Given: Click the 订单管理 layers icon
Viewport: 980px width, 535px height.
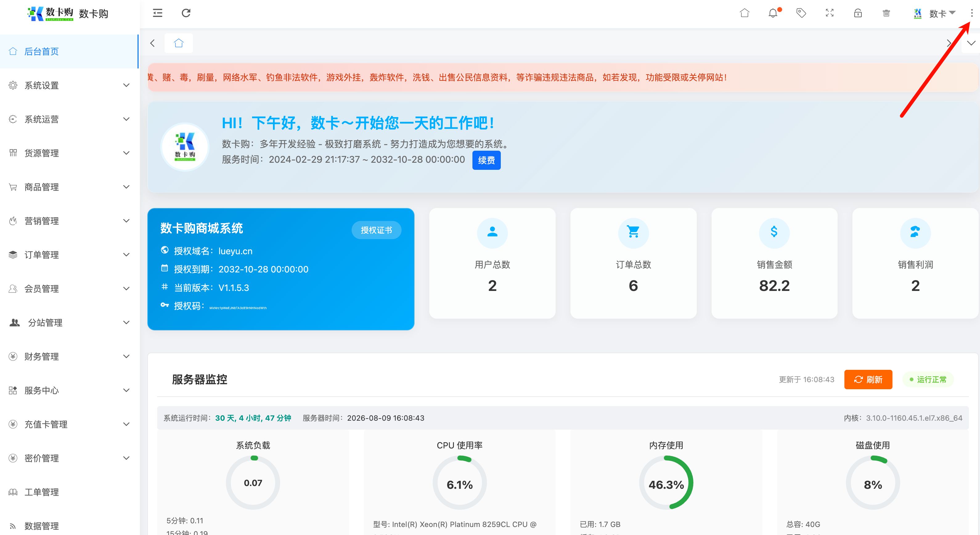Looking at the screenshot, I should [x=13, y=255].
